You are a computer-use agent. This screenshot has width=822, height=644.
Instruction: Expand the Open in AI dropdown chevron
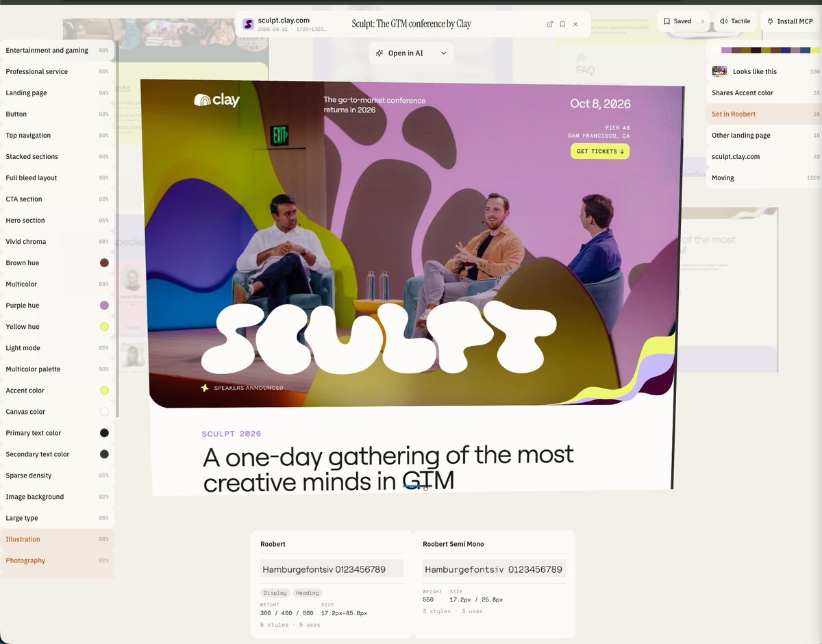click(x=443, y=53)
